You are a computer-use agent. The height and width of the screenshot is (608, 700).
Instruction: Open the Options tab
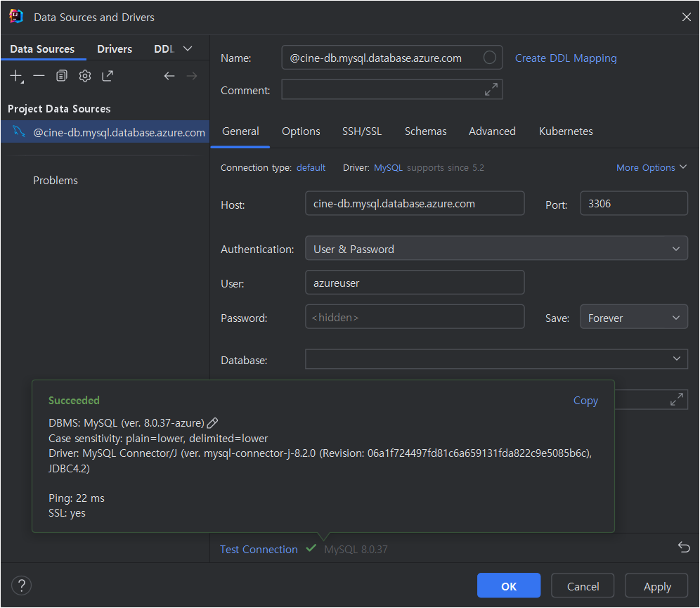pyautogui.click(x=301, y=131)
